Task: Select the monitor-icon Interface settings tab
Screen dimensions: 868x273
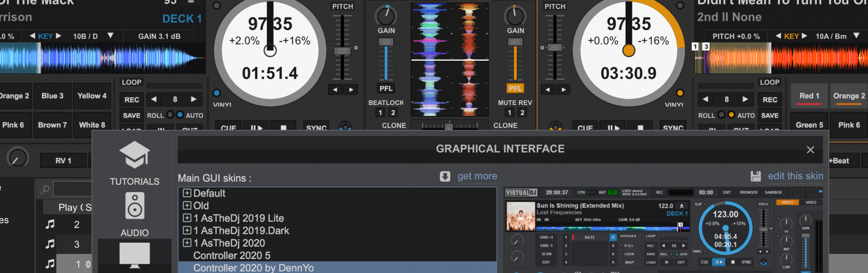Action: (x=134, y=256)
